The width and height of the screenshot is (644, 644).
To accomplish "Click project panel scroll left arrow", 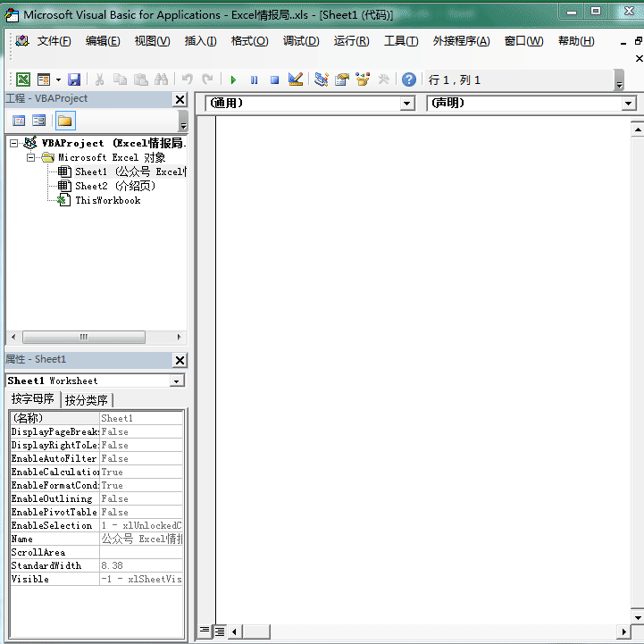I will coord(13,338).
